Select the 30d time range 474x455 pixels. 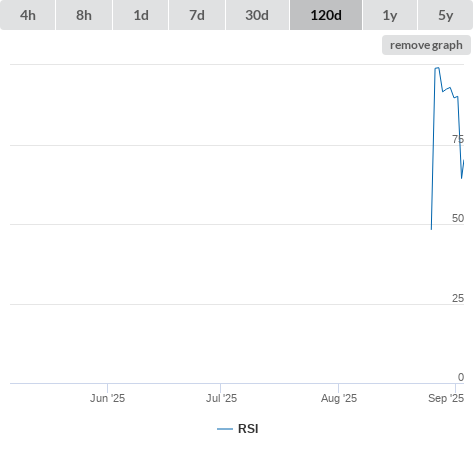click(x=257, y=15)
